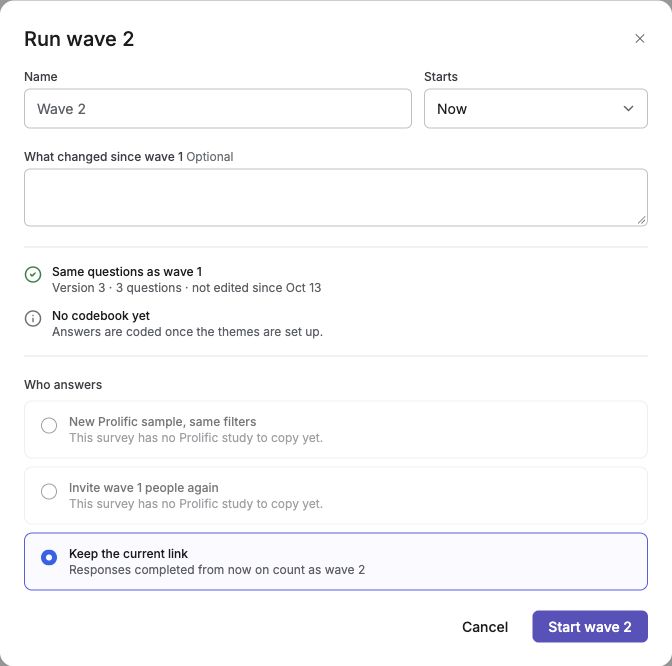Click the "Who answers" label

pos(63,385)
